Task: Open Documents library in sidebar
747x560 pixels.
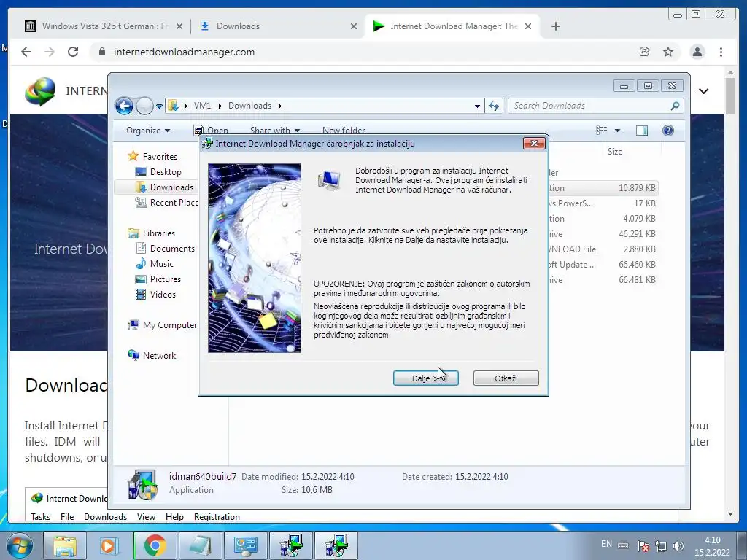Action: point(166,248)
